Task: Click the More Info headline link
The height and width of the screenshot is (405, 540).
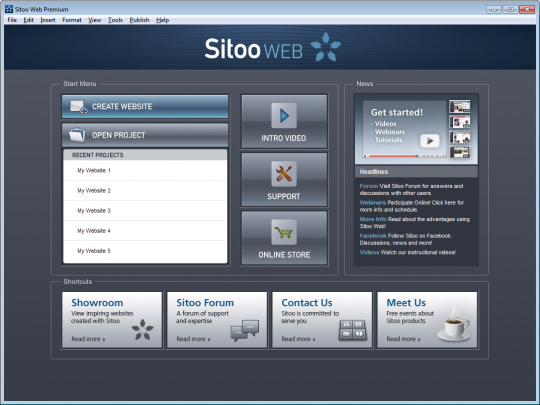Action: (373, 219)
